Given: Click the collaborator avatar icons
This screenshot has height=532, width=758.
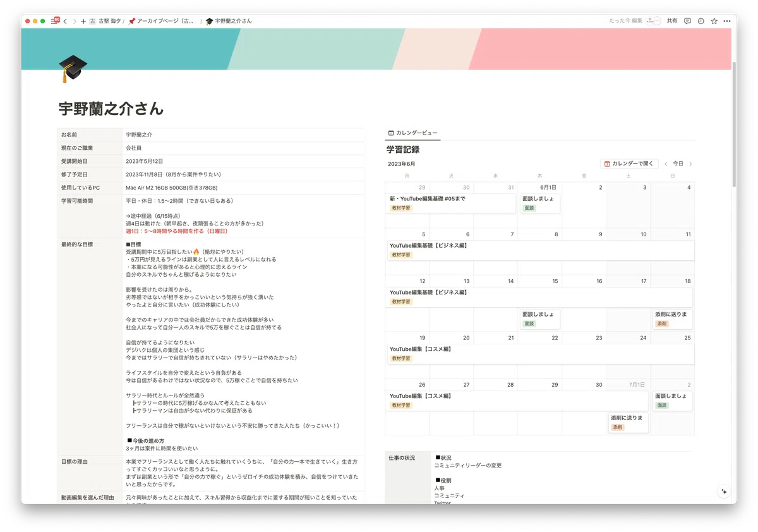Looking at the screenshot, I should (x=653, y=21).
